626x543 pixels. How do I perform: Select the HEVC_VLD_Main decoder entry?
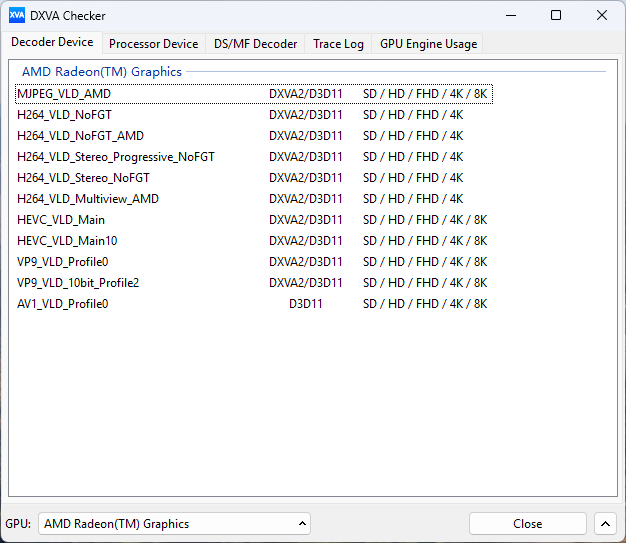pos(254,220)
